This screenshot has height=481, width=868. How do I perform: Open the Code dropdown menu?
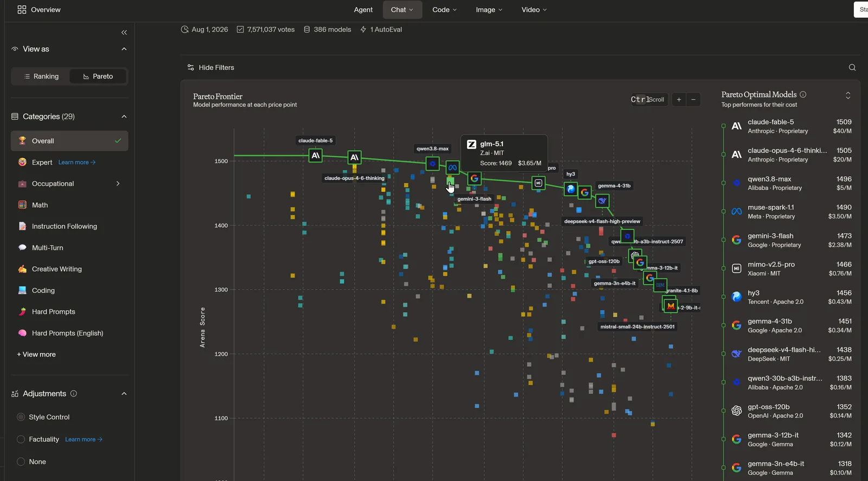[444, 10]
